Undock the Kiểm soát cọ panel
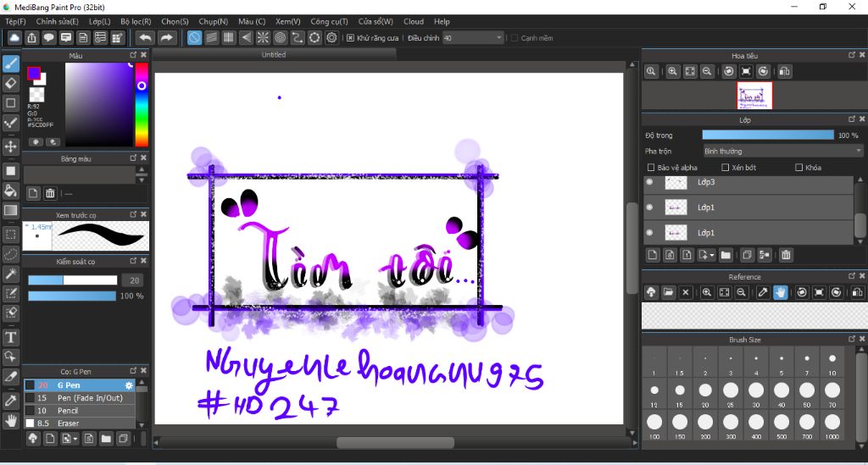868x465 pixels. point(133,261)
